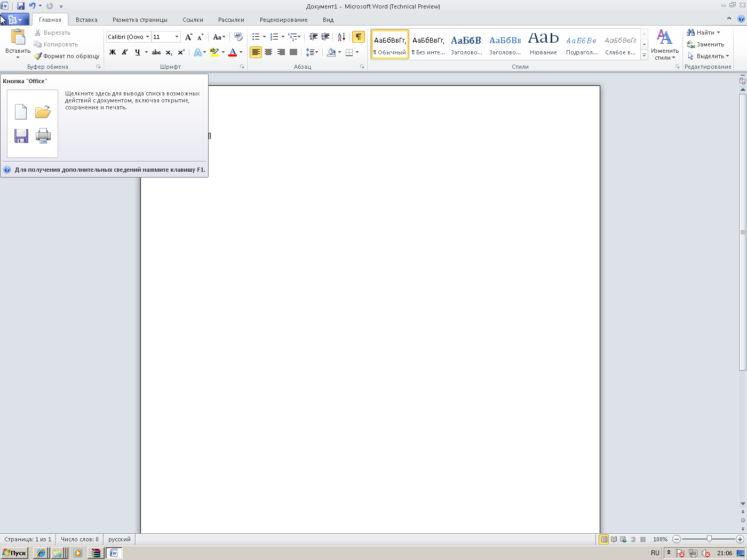
Task: Increase font size with grow font icon
Action: coord(188,37)
